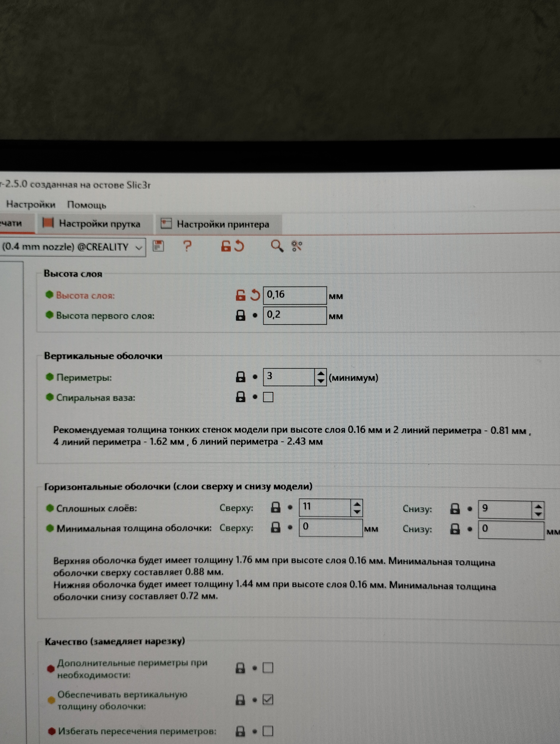560x744 pixels.
Task: Click the red unlocked padlock beside layer height
Action: coord(240,295)
